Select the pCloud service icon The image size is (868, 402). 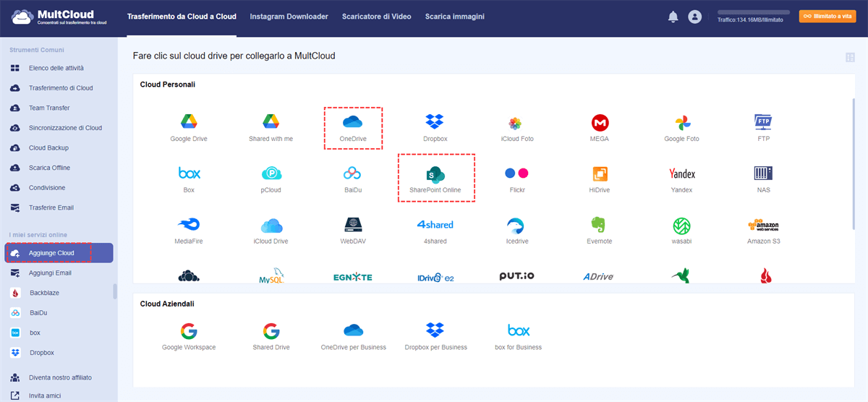[271, 174]
